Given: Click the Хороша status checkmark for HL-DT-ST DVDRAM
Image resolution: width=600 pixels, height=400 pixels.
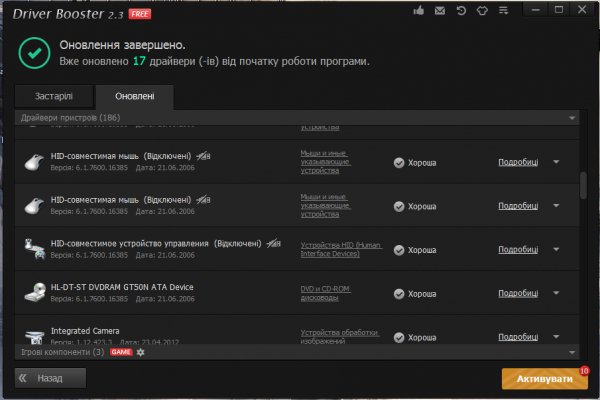Looking at the screenshot, I should (399, 294).
